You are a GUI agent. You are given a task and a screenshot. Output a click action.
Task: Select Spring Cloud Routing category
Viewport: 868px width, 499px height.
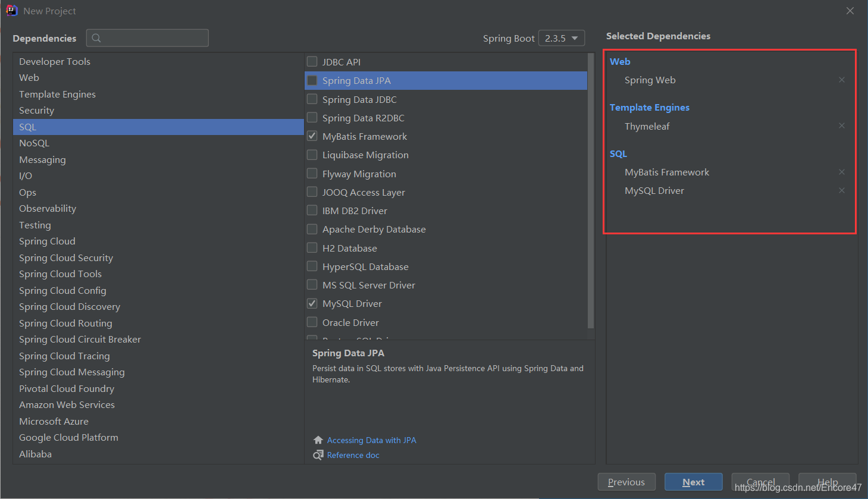tap(158, 323)
